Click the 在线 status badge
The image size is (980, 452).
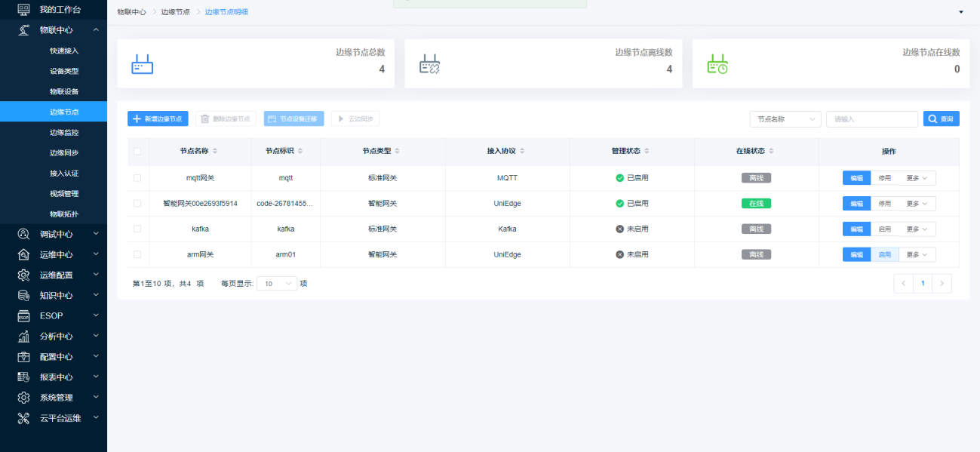pos(756,204)
